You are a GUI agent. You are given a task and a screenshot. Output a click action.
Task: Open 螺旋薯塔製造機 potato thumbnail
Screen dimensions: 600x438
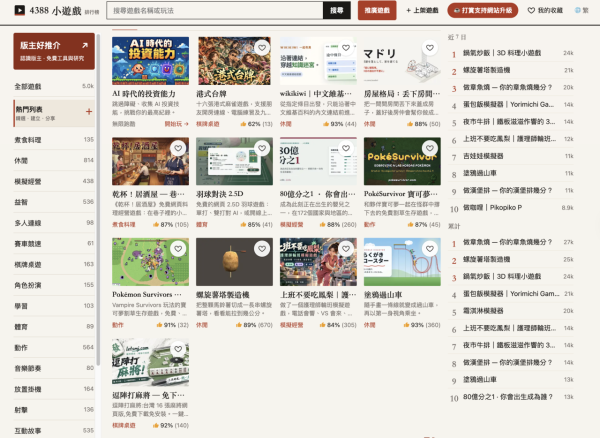click(x=234, y=262)
